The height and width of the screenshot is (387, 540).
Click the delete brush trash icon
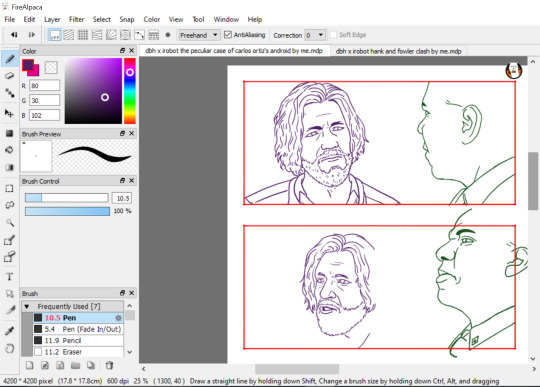coord(109,365)
